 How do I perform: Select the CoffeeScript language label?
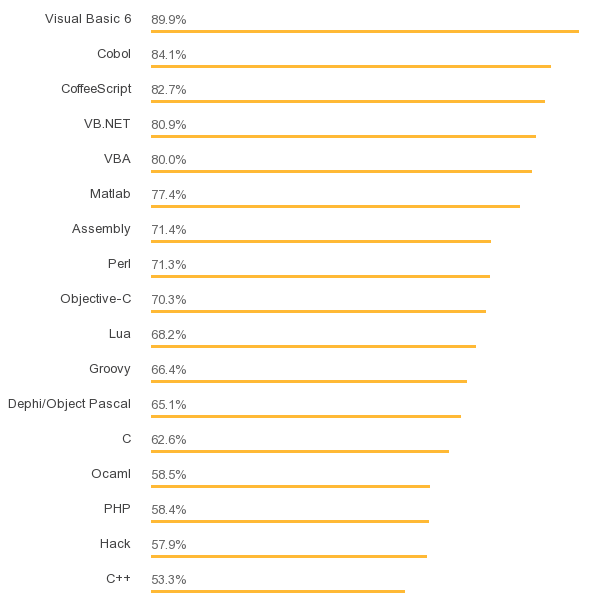[95, 89]
